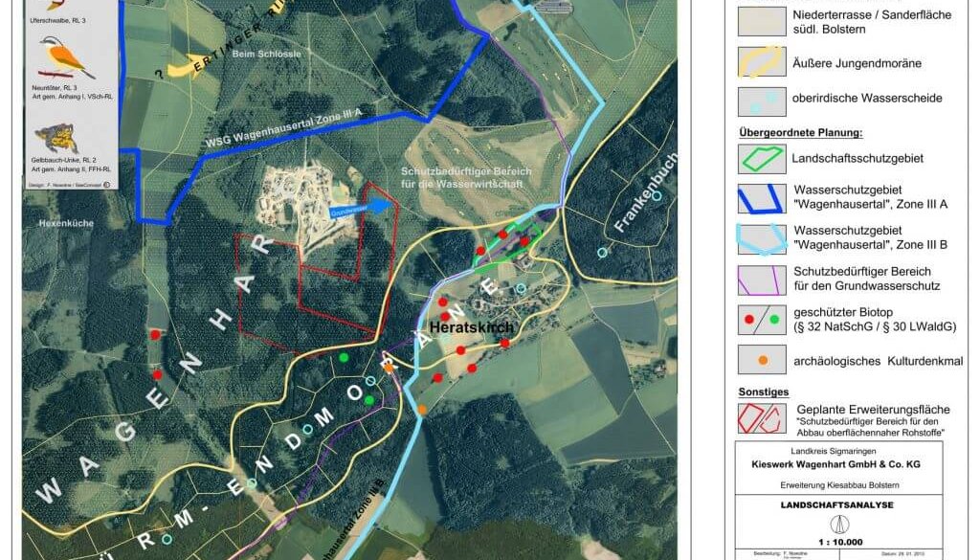
Task: Select the Äußere Jungendmoräne legend symbol
Action: pyautogui.click(x=761, y=62)
